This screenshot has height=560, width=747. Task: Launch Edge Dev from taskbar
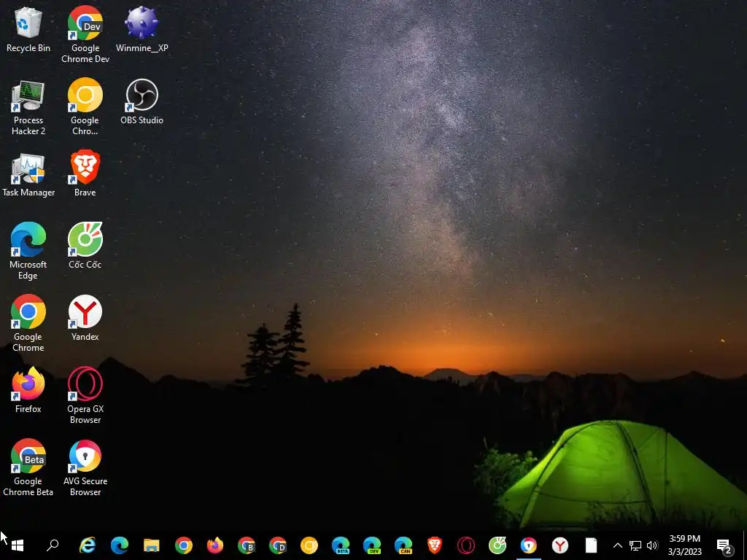[372, 545]
